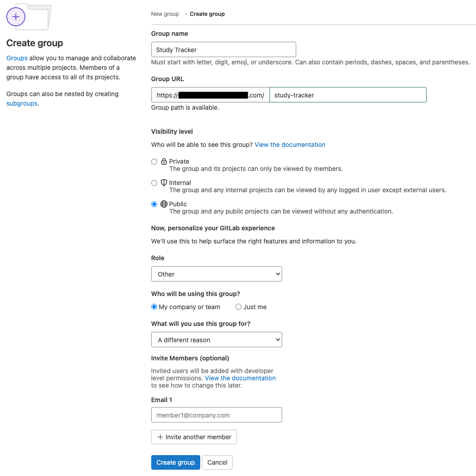Image resolution: width=476 pixels, height=476 pixels.
Task: Go to New group breadcrumb
Action: click(x=165, y=14)
